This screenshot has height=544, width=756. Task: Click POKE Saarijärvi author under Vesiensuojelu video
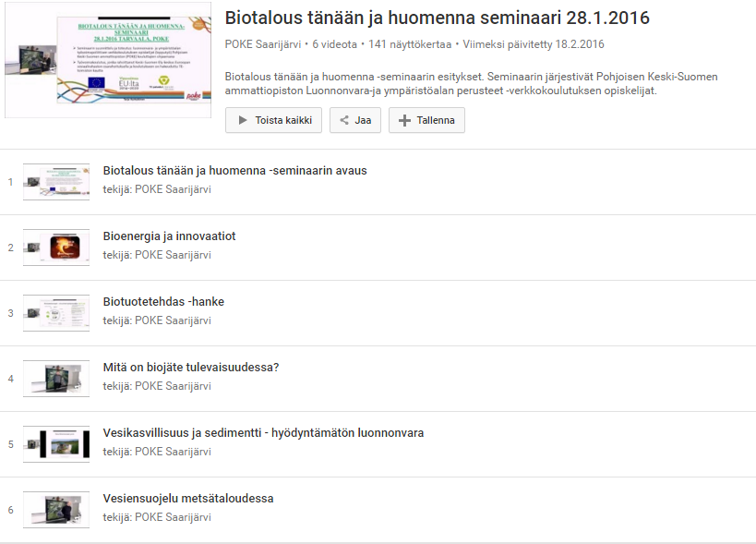(173, 517)
